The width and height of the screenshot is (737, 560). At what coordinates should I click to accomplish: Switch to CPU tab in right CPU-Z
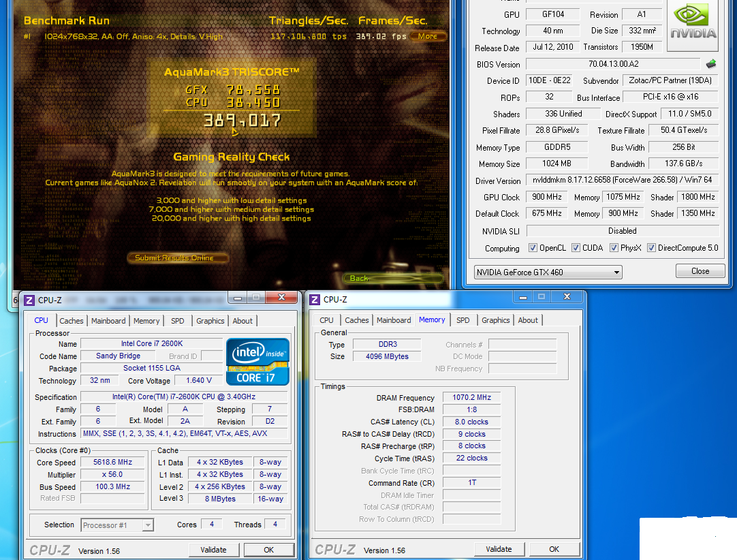click(327, 320)
